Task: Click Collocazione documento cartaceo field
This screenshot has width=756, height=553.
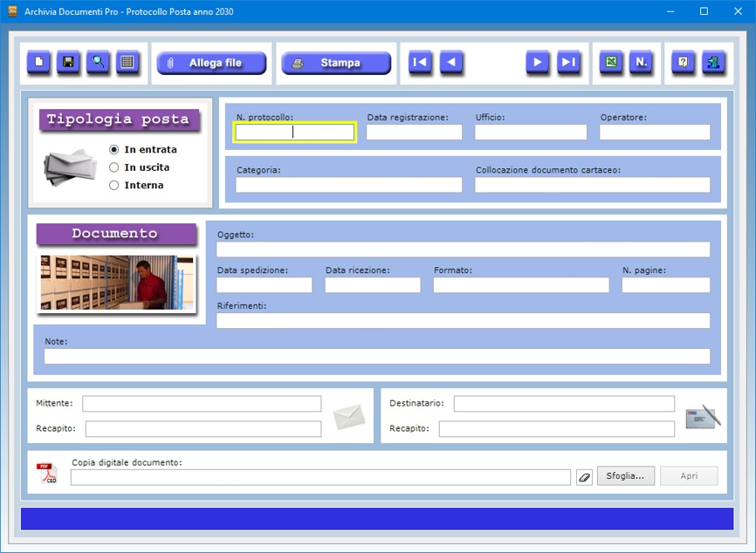Action: coord(592,185)
